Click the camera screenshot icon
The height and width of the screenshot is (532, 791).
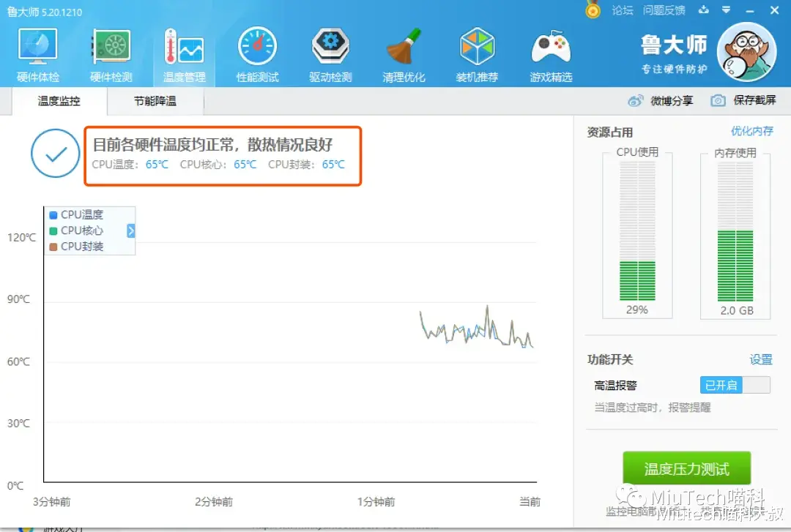point(718,101)
